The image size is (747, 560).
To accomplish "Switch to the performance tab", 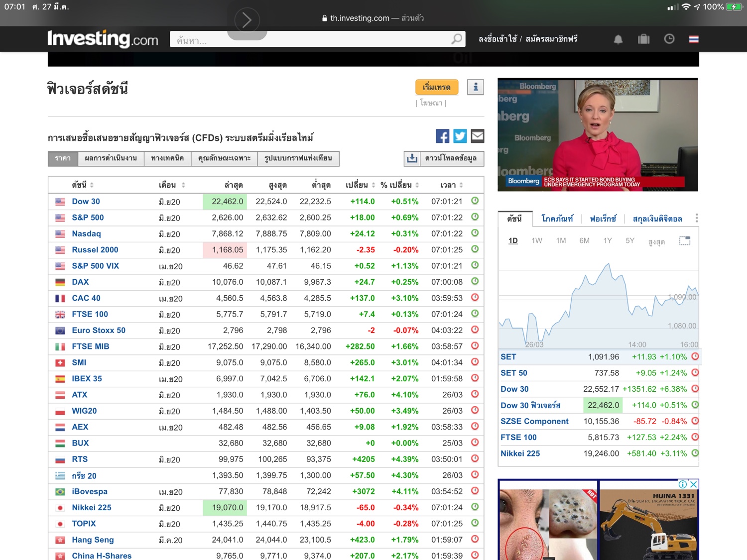I will pos(111,158).
